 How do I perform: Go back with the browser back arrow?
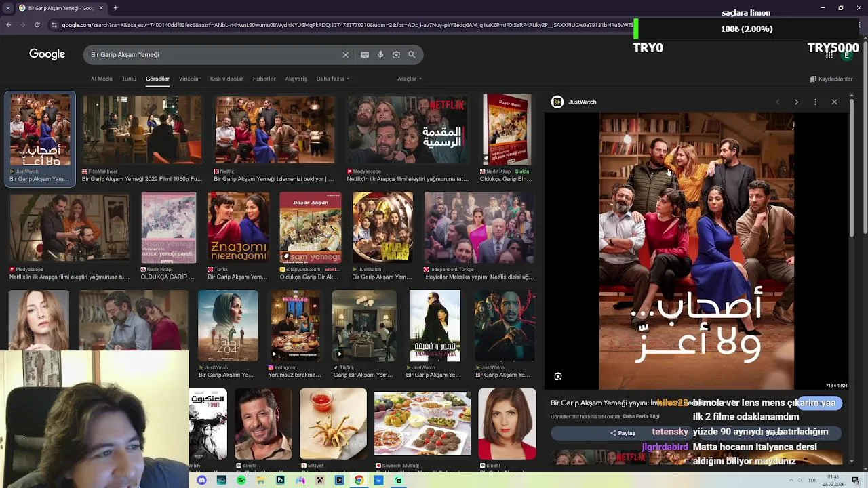pyautogui.click(x=8, y=25)
